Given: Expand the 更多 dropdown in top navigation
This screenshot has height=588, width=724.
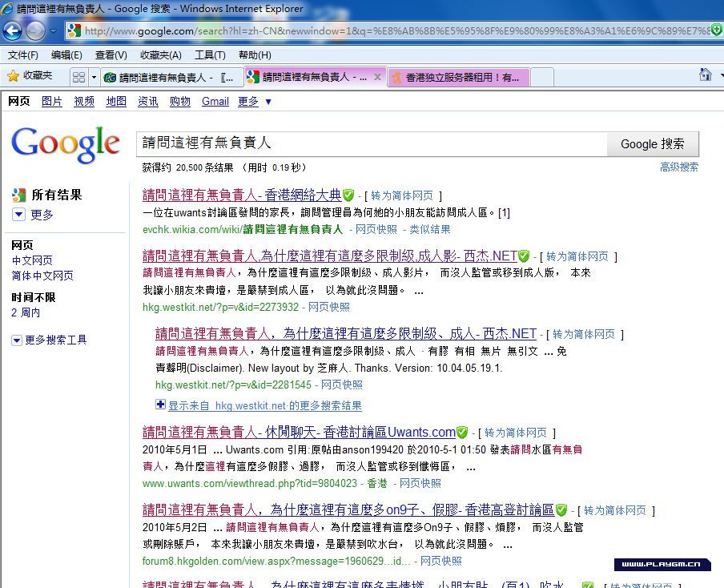Looking at the screenshot, I should (x=255, y=101).
